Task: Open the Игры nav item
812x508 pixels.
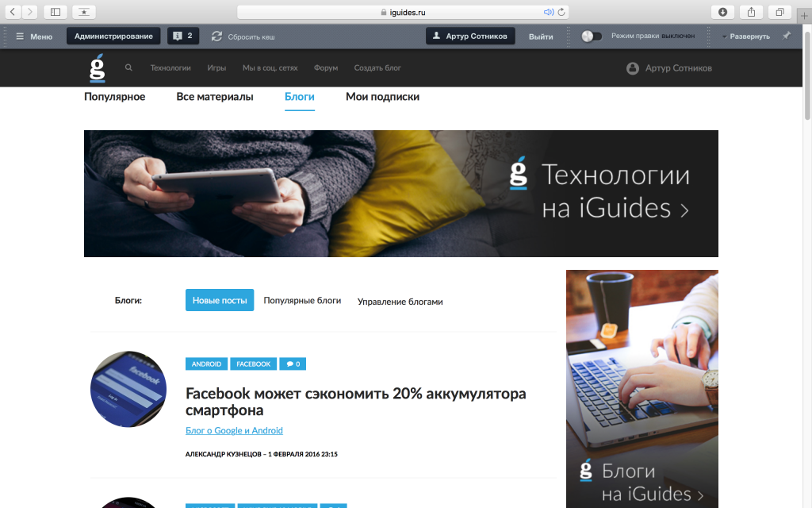Action: [216, 67]
